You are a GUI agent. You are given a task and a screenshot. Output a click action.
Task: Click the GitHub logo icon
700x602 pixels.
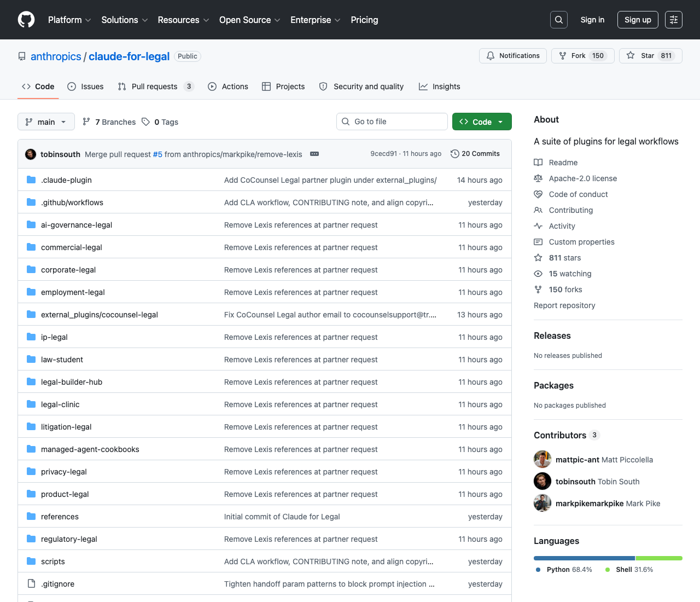point(26,20)
